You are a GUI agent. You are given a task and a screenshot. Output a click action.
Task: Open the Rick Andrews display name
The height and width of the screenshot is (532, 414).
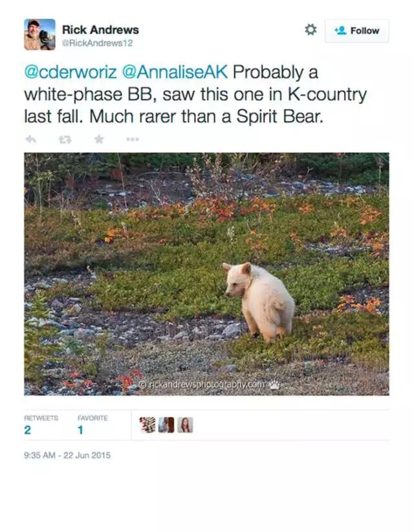click(100, 30)
